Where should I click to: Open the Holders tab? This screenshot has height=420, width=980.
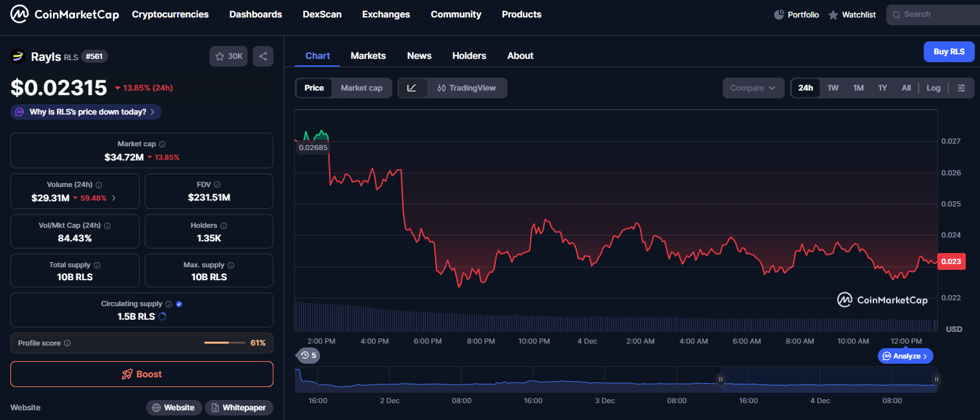[x=469, y=56]
